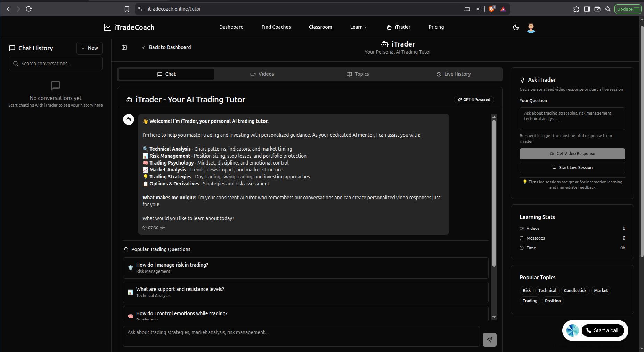Click the Time stat row in Learning Stats
Viewport: 644px width, 352px height.
click(x=572, y=248)
